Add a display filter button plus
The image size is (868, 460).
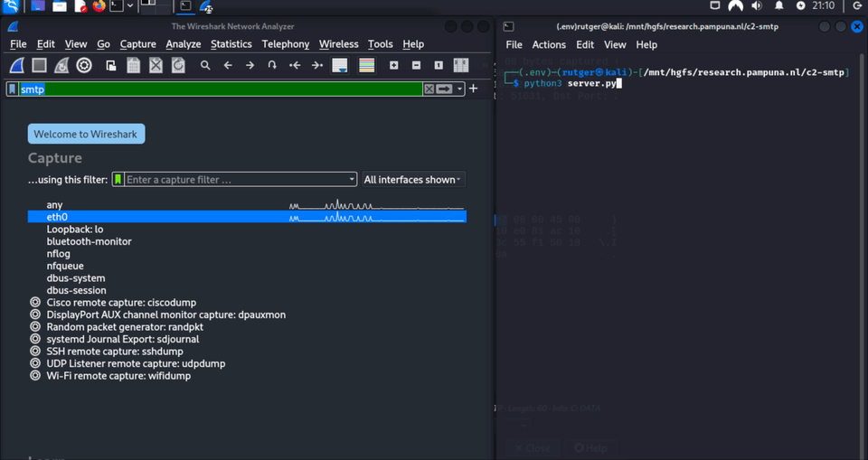473,89
